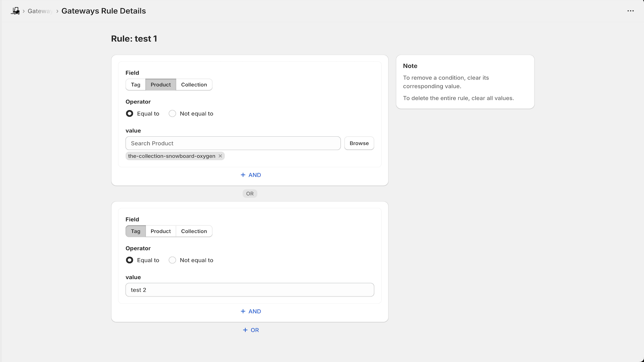Add a new OR rule group
Screen dimensions: 644x362
(250, 330)
